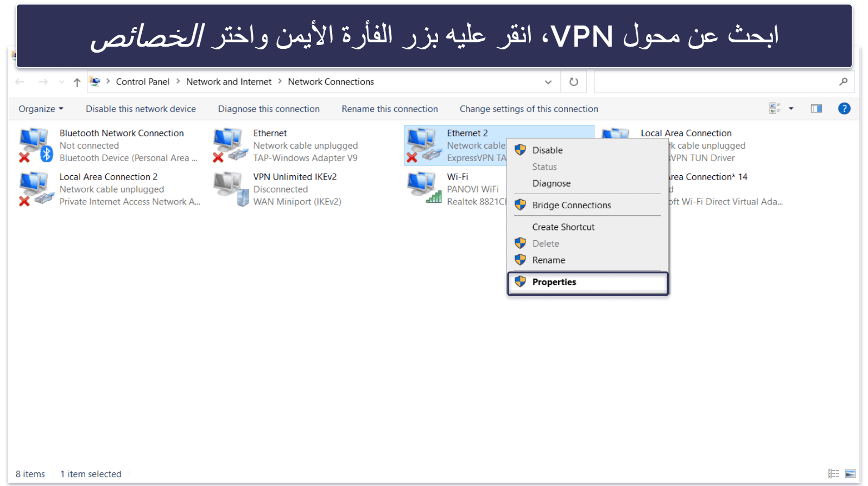Image resolution: width=868 pixels, height=486 pixels.
Task: Click the Local Area Connection 2 name
Action: (109, 177)
